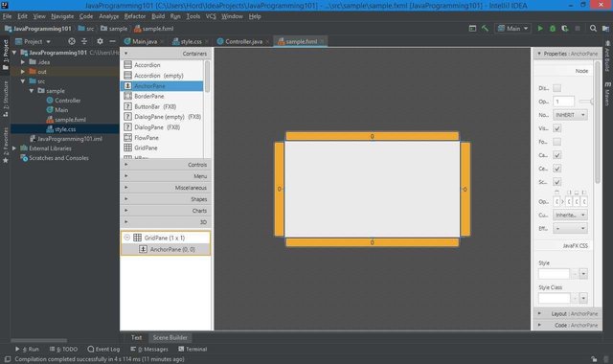
Task: Click Run with Coverage icon
Action: [565, 29]
